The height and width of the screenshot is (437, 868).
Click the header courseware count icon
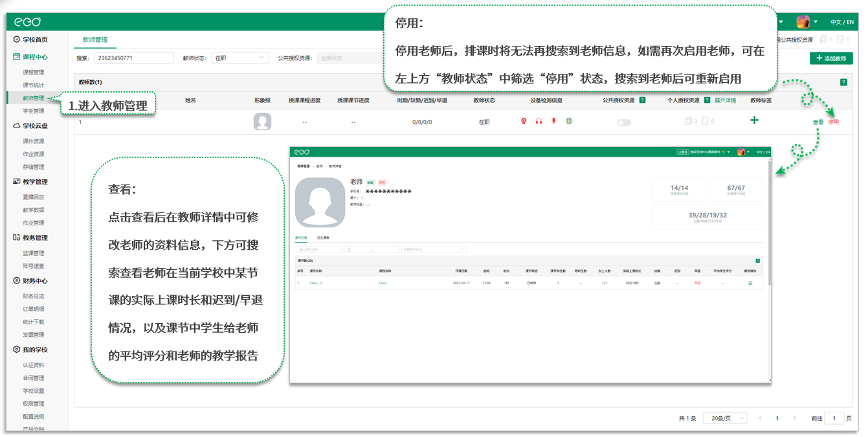[x=825, y=39]
